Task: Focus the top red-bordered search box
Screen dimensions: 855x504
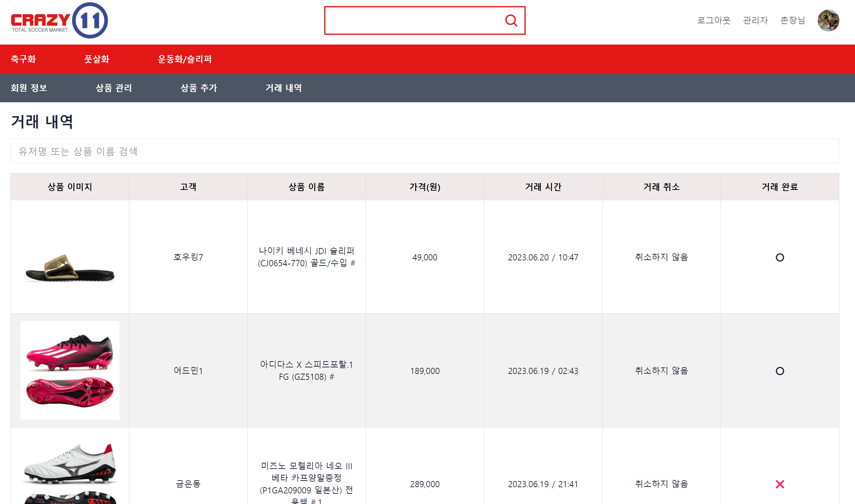Action: 413,20
